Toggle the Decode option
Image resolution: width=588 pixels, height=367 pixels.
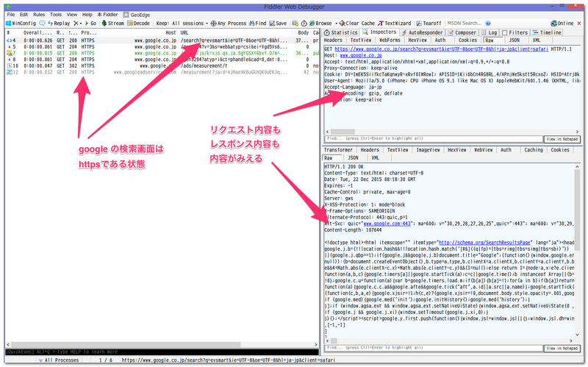(x=138, y=24)
